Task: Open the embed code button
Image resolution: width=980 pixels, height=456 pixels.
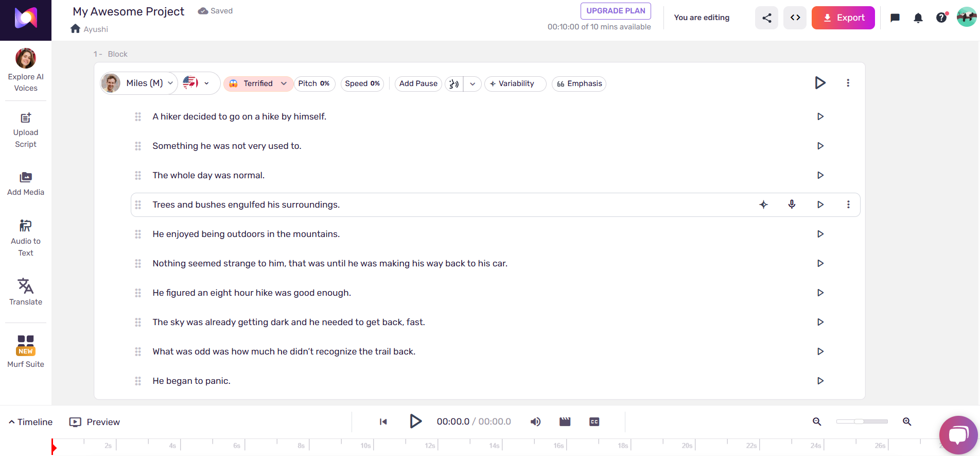Action: click(x=795, y=18)
